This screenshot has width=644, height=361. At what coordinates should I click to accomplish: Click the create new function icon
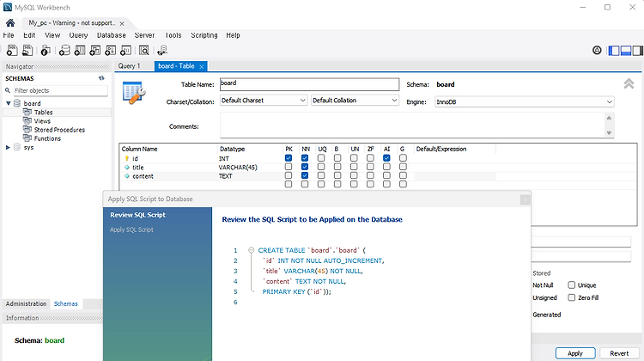pos(125,50)
